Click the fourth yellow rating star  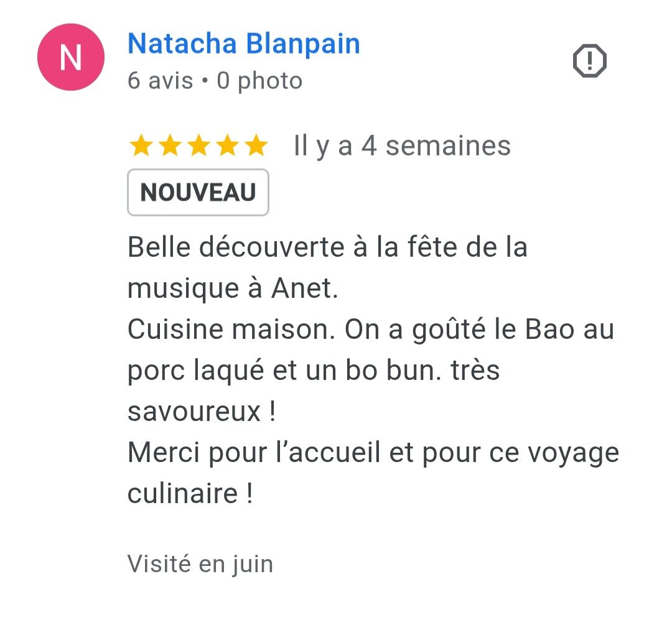point(228,146)
